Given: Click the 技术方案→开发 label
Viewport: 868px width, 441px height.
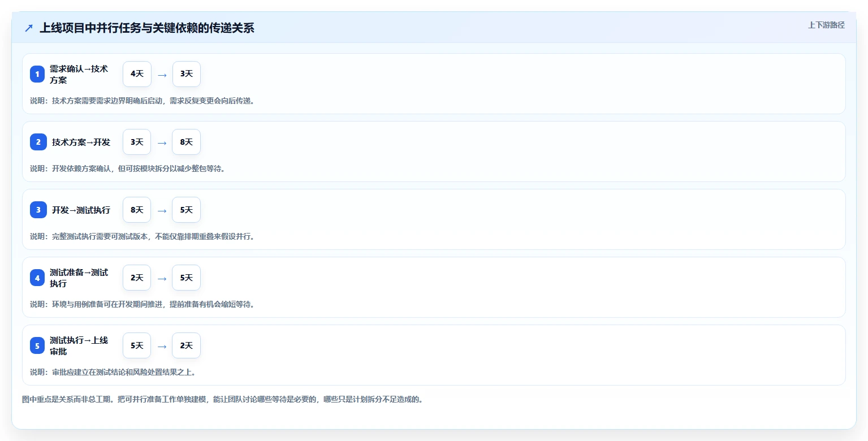Looking at the screenshot, I should coord(81,142).
